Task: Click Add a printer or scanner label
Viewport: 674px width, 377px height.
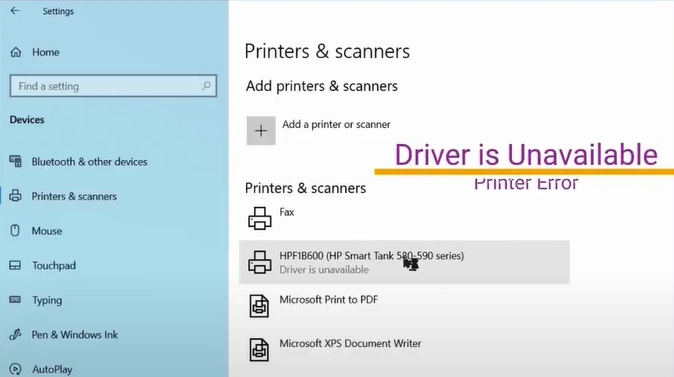Action: [x=336, y=124]
